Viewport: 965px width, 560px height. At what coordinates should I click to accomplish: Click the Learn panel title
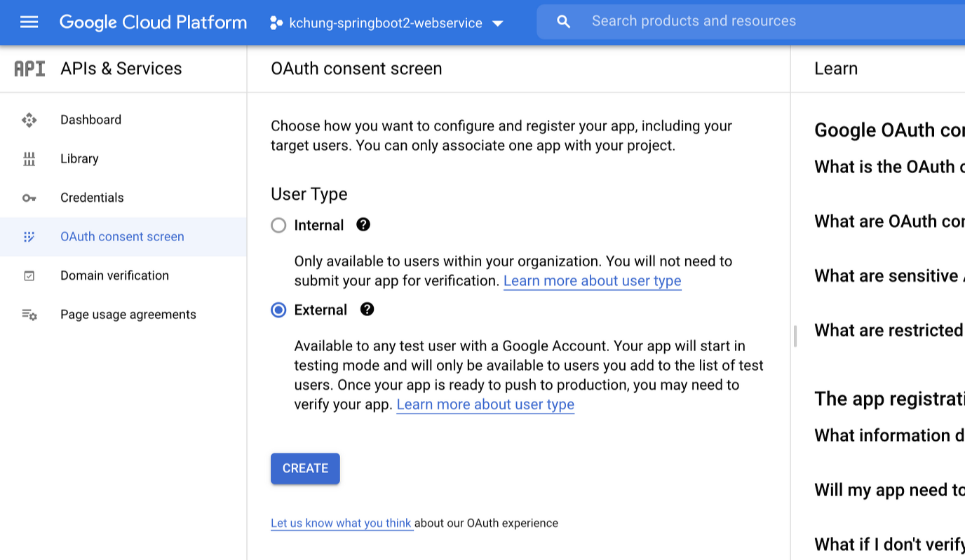click(x=836, y=69)
